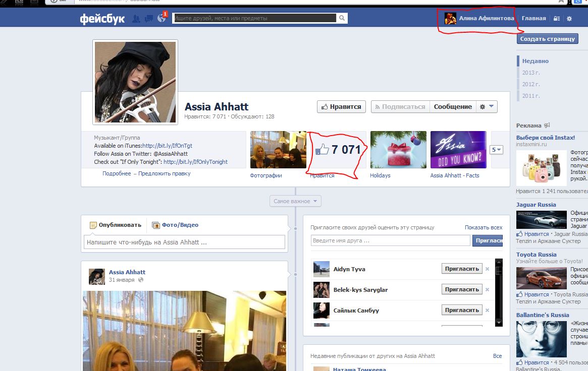This screenshot has height=371, width=588.
Task: Open the 31 января post date
Action: coord(122,280)
